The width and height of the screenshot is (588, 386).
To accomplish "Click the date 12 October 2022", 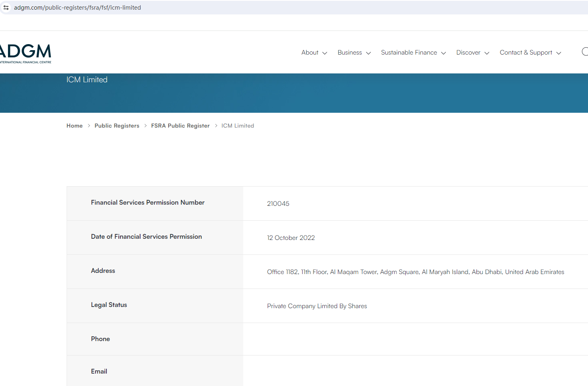I will 291,238.
